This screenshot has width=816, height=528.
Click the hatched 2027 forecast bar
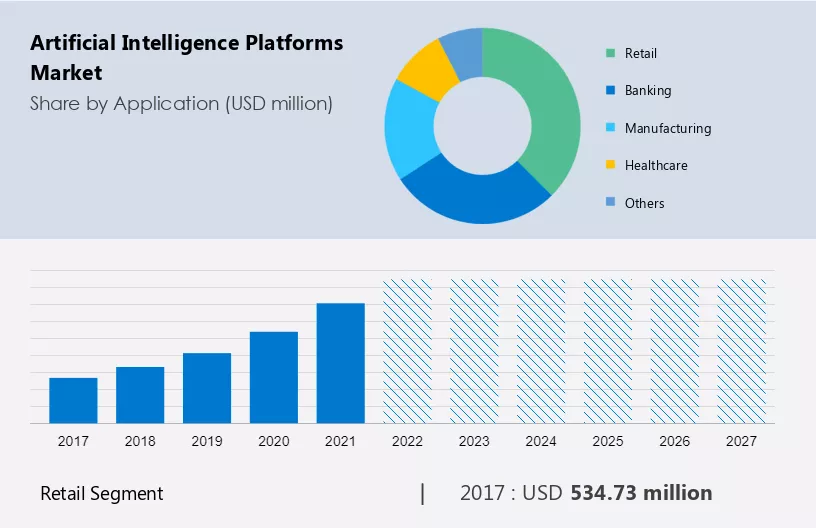(741, 351)
